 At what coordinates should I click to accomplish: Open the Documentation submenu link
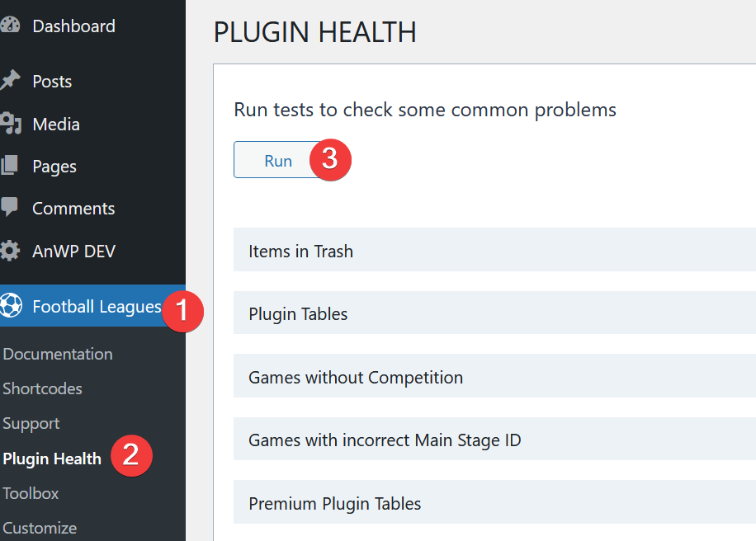pos(58,354)
